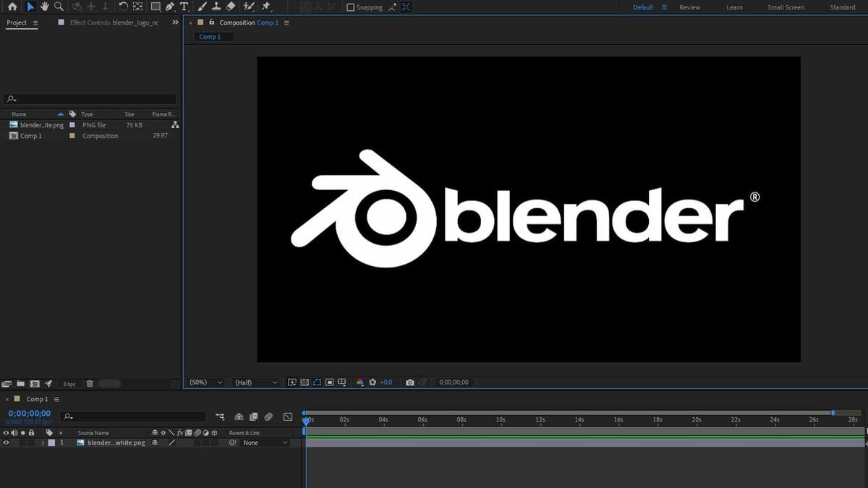This screenshot has width=868, height=488.
Task: Select the Puppet Pin tool
Action: point(266,7)
